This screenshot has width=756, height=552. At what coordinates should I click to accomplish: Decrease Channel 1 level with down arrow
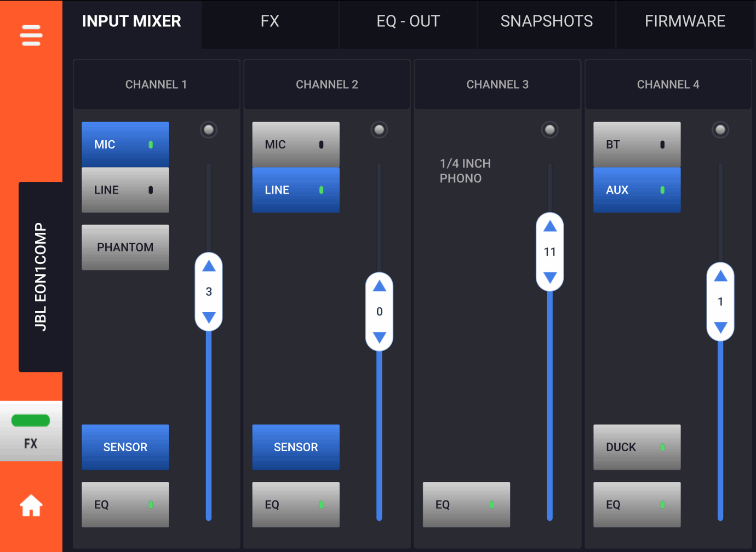(x=209, y=317)
